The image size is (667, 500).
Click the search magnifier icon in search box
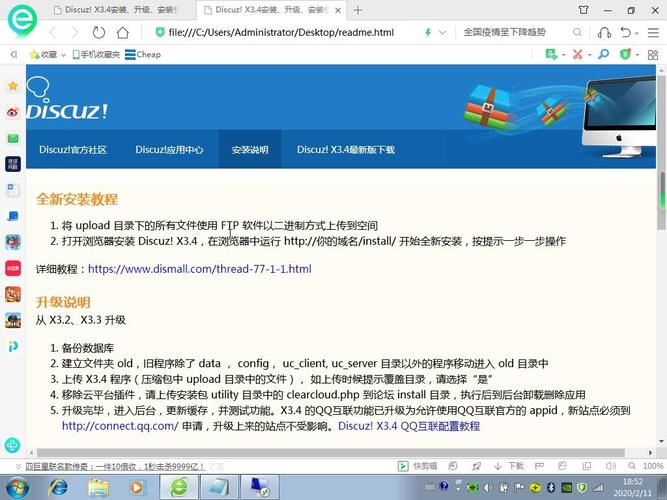click(577, 32)
